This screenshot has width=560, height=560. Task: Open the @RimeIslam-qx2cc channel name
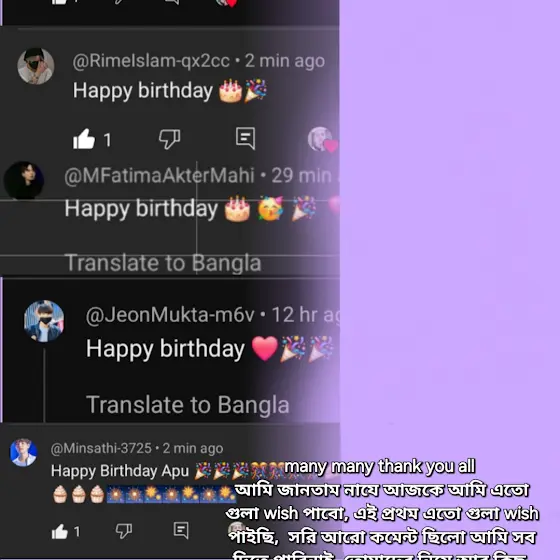(x=151, y=61)
